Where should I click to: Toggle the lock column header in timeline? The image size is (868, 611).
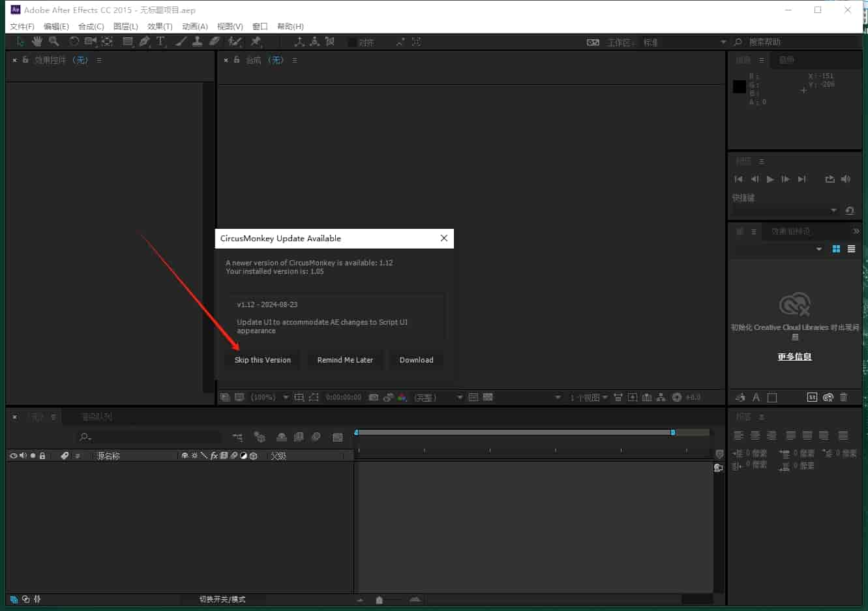tap(42, 456)
